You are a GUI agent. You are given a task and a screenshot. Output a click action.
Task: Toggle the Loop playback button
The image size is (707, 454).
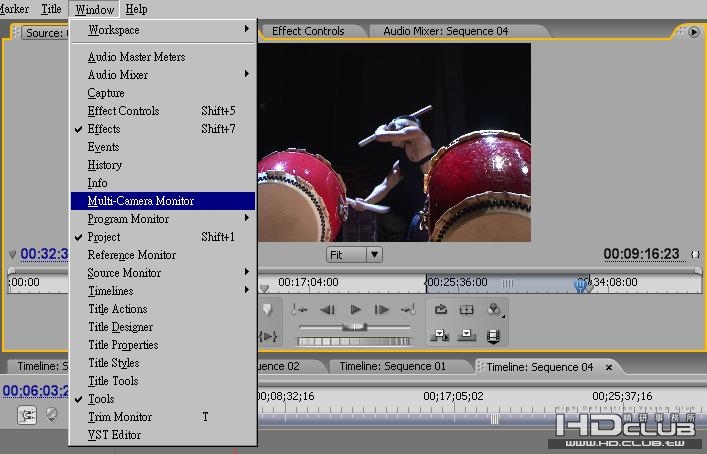pyautogui.click(x=441, y=309)
